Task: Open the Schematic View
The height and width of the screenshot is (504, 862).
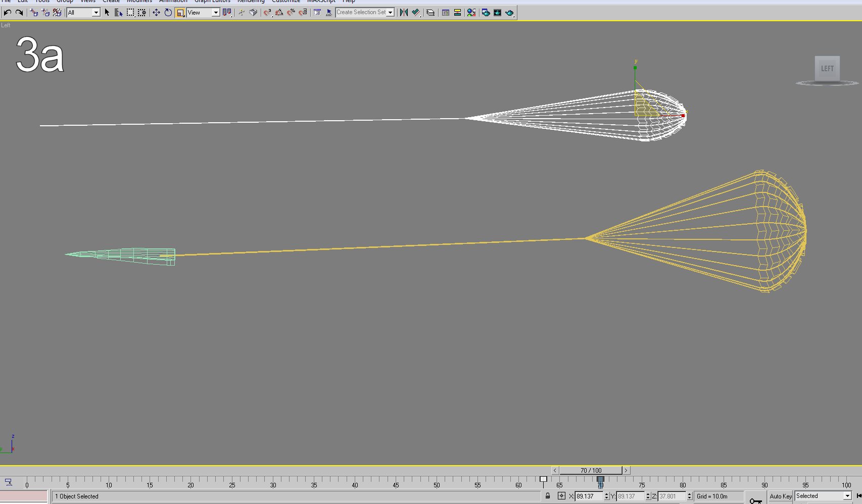Action: [x=457, y=13]
